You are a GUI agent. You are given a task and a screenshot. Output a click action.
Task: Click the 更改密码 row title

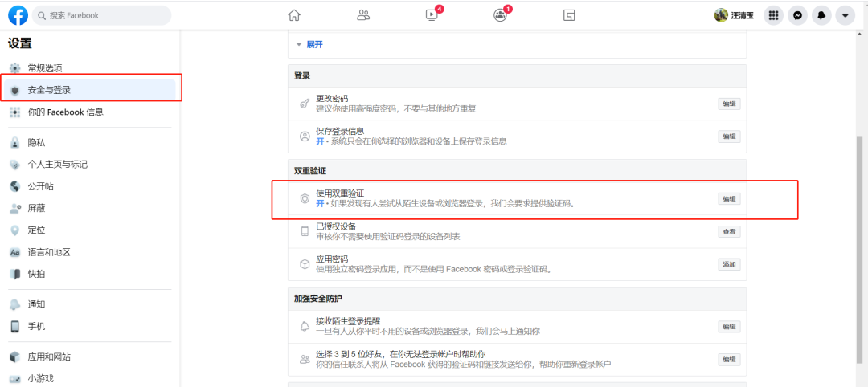pyautogui.click(x=332, y=99)
